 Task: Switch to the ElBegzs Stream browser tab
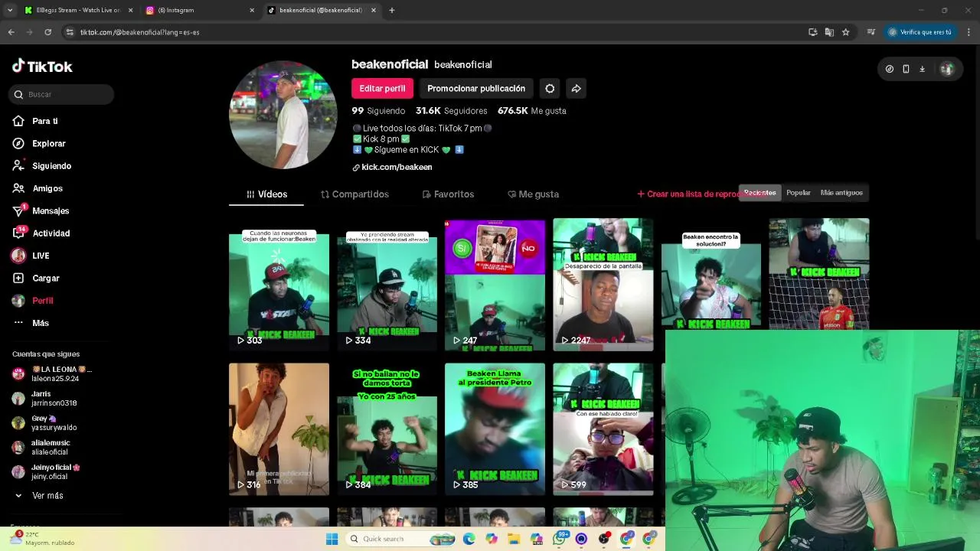pos(78,10)
